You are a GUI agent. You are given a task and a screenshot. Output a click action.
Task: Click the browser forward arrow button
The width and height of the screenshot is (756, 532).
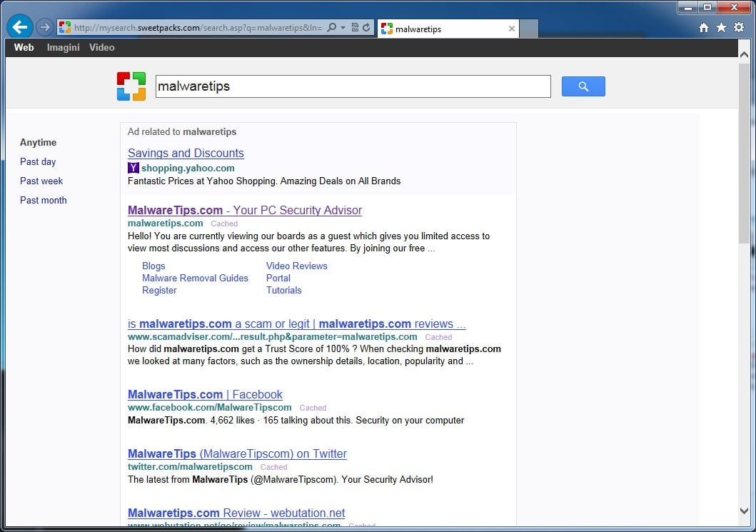[x=45, y=27]
